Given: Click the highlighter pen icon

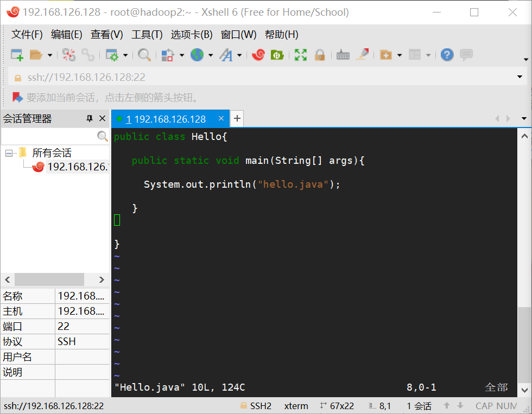Looking at the screenshot, I should pos(363,55).
